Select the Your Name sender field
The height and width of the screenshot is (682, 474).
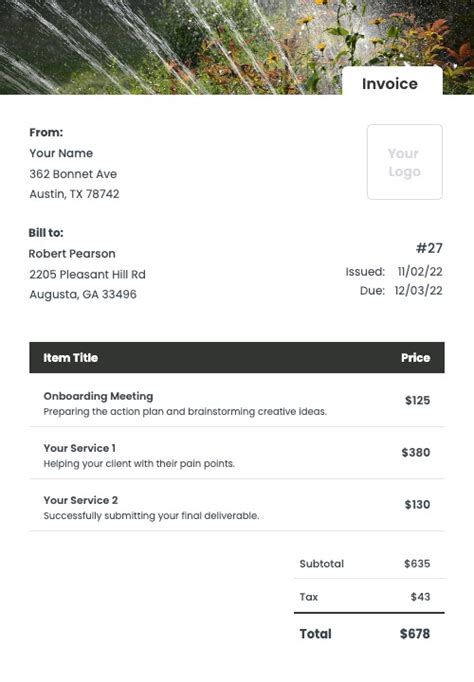tap(61, 153)
